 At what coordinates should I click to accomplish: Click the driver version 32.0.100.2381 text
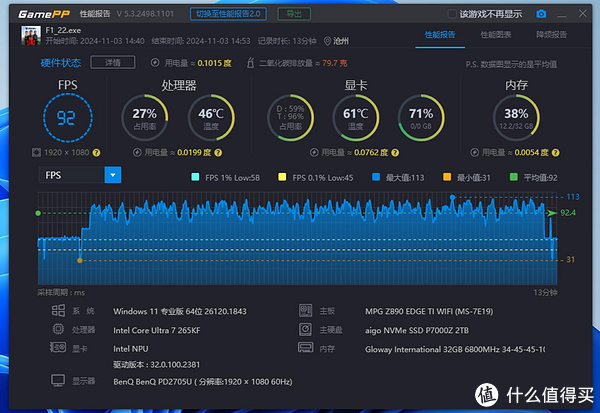tap(157, 364)
